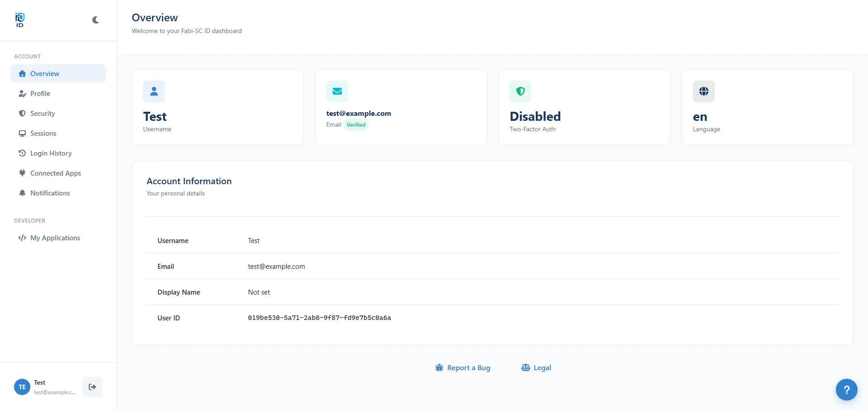This screenshot has height=410, width=868.
Task: Open My Applications under Developer
Action: [55, 238]
